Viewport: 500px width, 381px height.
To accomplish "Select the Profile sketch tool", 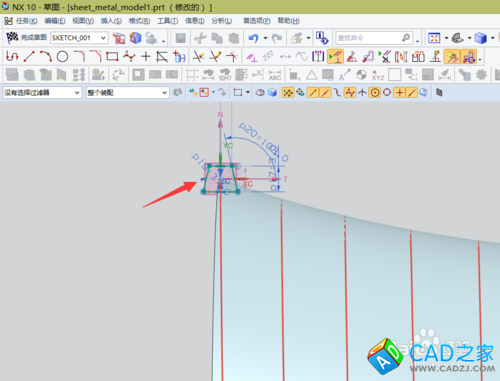I will pos(12,56).
